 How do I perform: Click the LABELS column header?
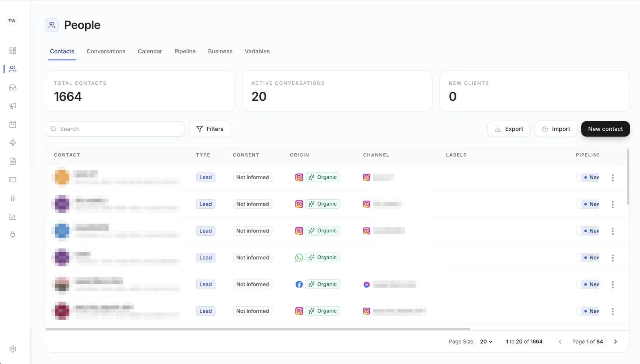point(456,155)
